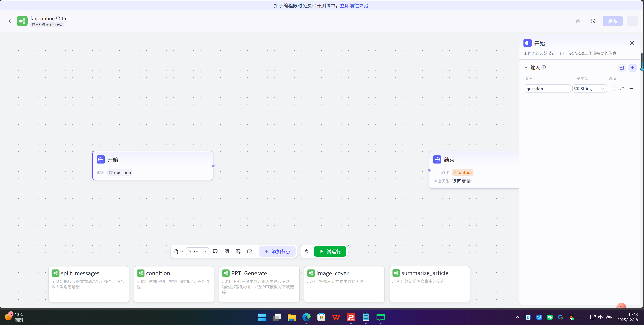The height and width of the screenshot is (325, 644).
Task: Open the WeChat icon in system tray
Action: [550, 317]
